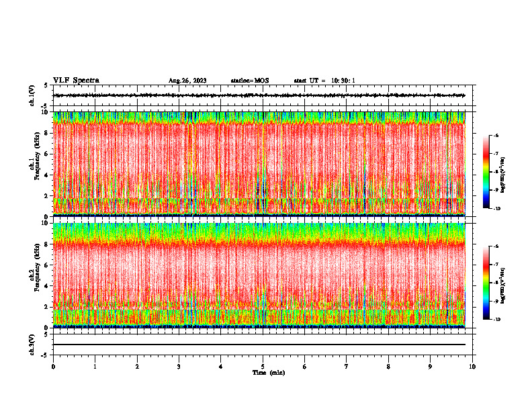This screenshot has height=411, width=532.
Task: Click inside the ch.2 frequency spectrogram
Action: pos(259,275)
